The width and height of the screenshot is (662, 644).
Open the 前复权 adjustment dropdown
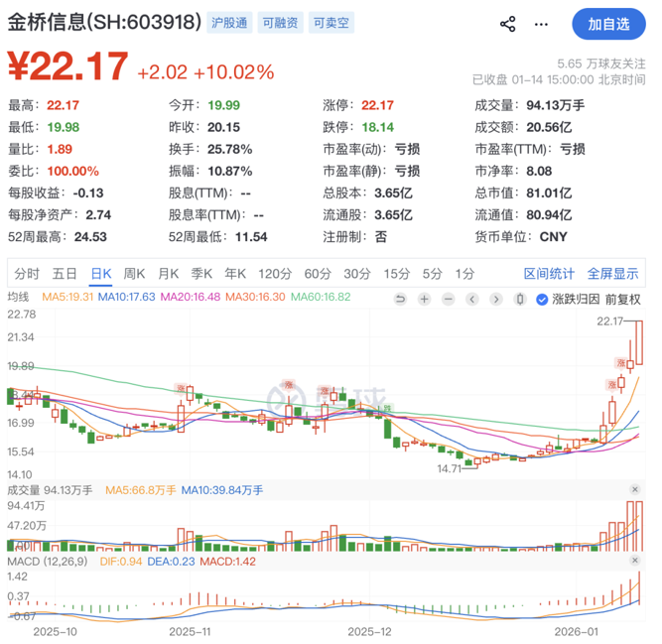pyautogui.click(x=622, y=299)
